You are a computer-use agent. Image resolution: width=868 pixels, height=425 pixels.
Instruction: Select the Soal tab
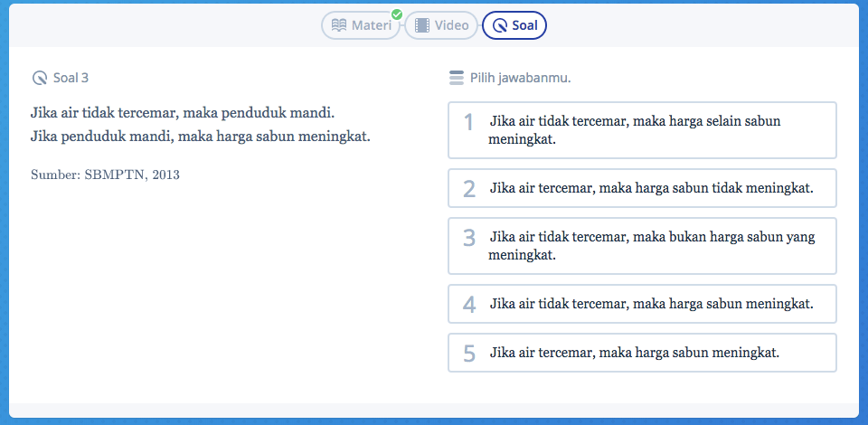click(514, 25)
